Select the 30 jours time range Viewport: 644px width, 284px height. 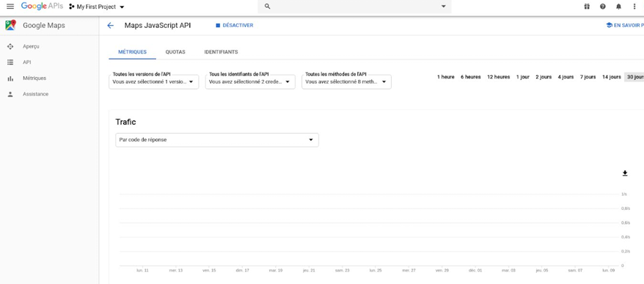pos(634,77)
